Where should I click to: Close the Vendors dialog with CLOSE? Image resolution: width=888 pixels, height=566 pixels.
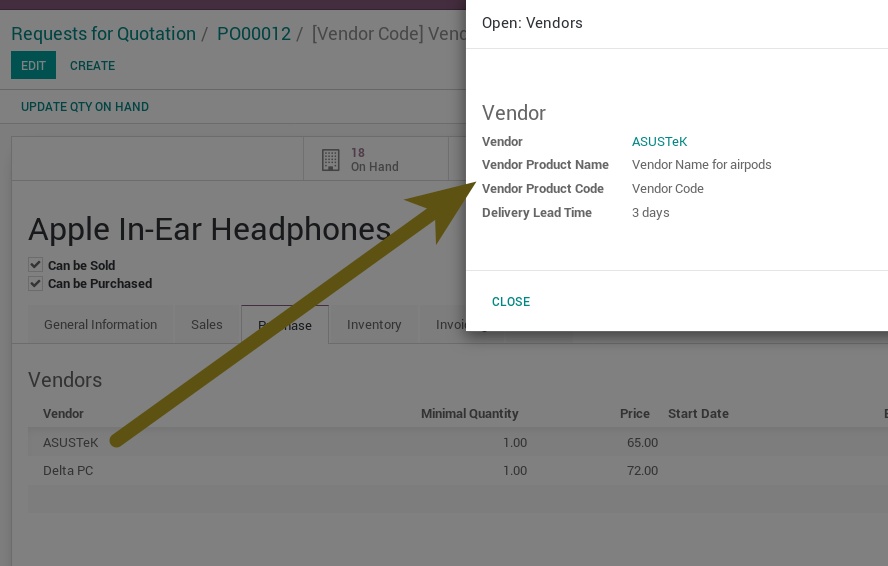point(511,301)
